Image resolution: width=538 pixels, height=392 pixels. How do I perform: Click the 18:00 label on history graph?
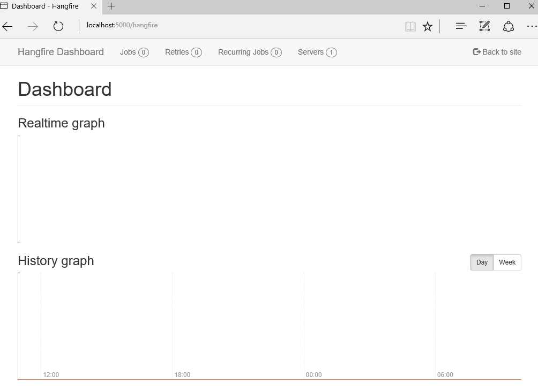pos(182,374)
